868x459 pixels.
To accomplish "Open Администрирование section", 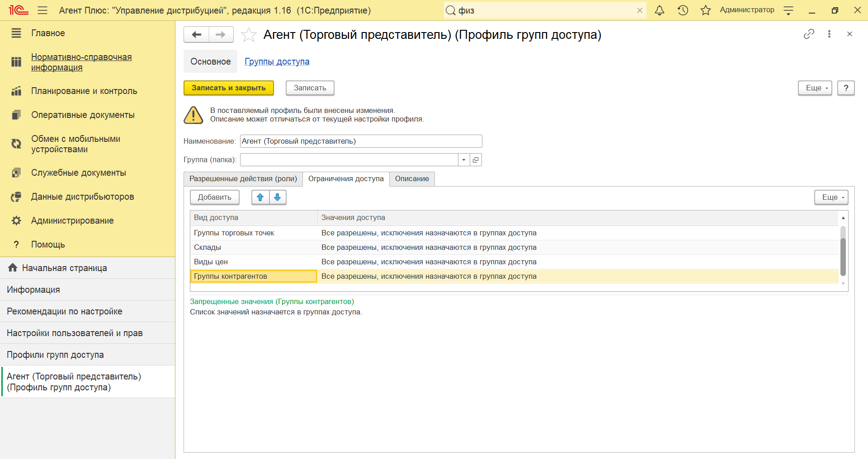I will point(72,220).
